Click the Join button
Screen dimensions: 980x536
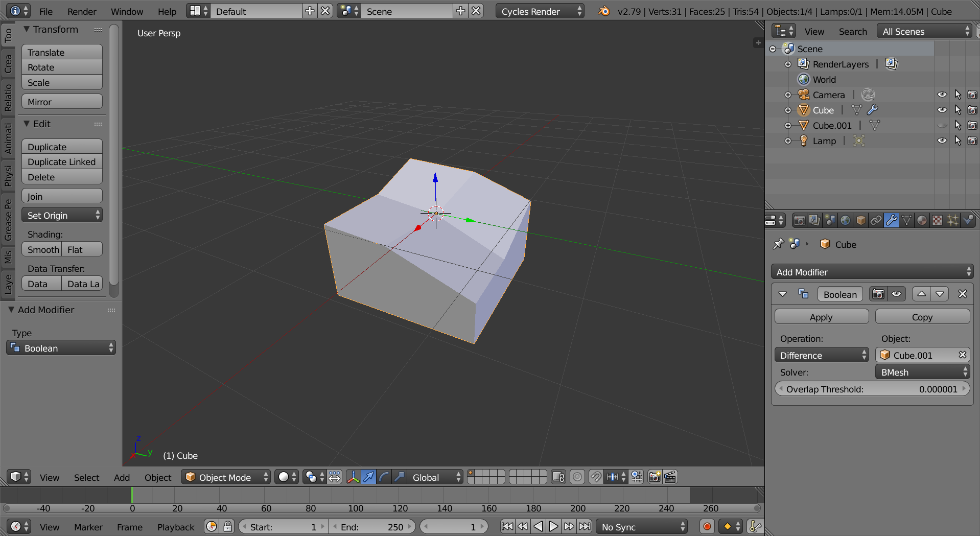click(62, 196)
